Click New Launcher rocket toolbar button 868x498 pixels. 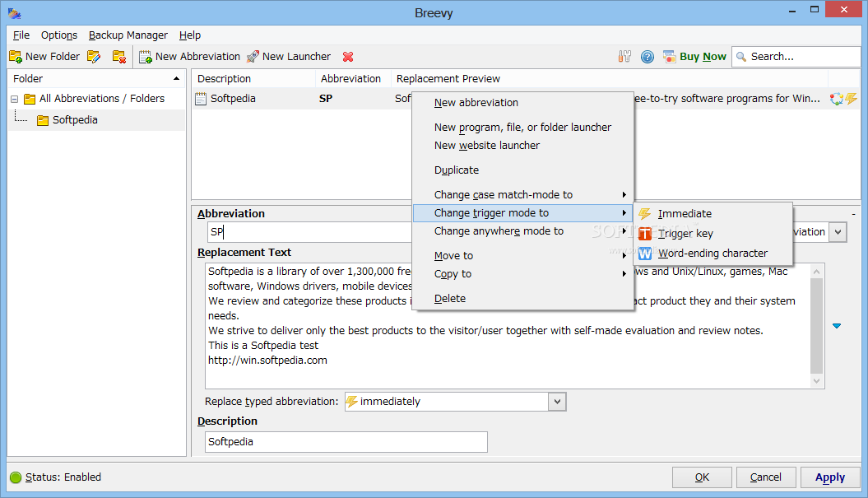[x=289, y=57]
